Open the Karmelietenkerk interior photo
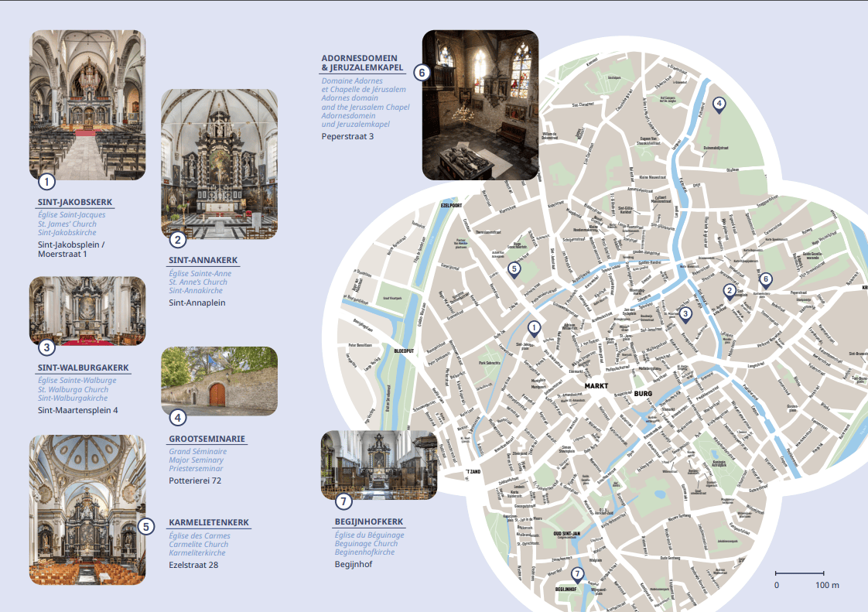Image resolution: width=868 pixels, height=612 pixels. [x=87, y=510]
